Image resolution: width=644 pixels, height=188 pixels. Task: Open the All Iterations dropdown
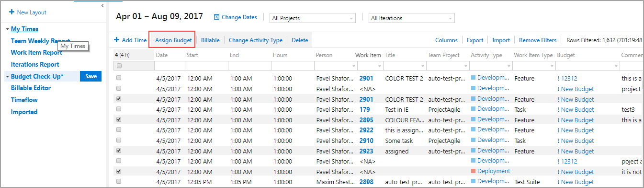click(411, 18)
